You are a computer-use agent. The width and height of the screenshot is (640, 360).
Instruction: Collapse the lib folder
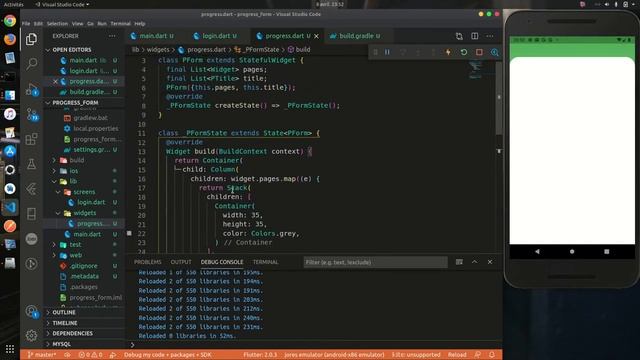tap(73, 181)
